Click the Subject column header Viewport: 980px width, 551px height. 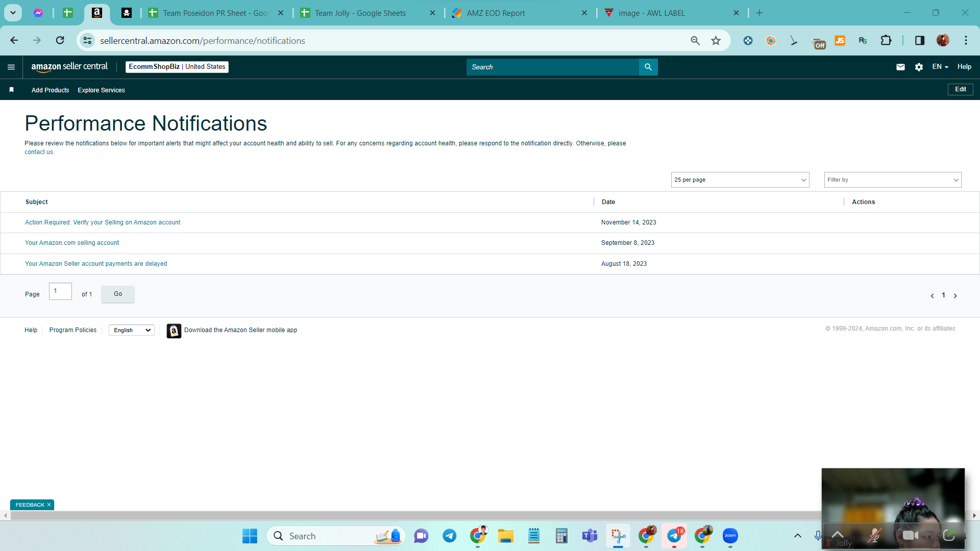point(37,202)
